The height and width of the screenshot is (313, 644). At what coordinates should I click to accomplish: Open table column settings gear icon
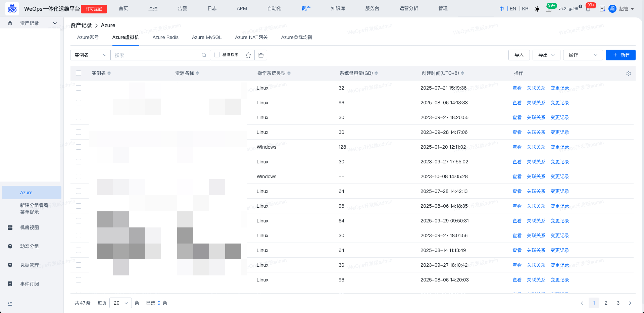click(x=629, y=73)
